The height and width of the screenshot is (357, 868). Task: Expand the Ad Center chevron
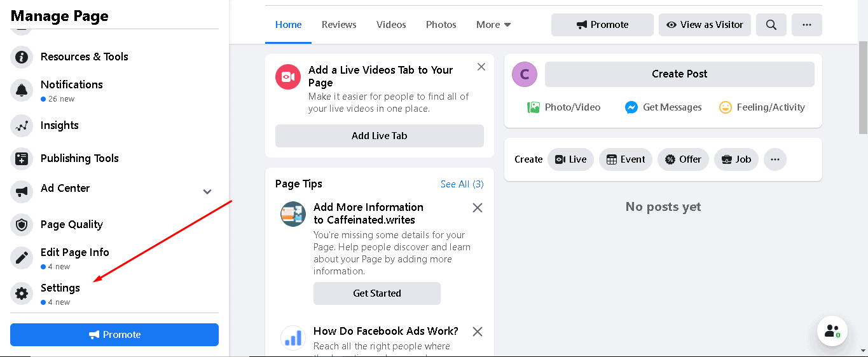tap(207, 192)
